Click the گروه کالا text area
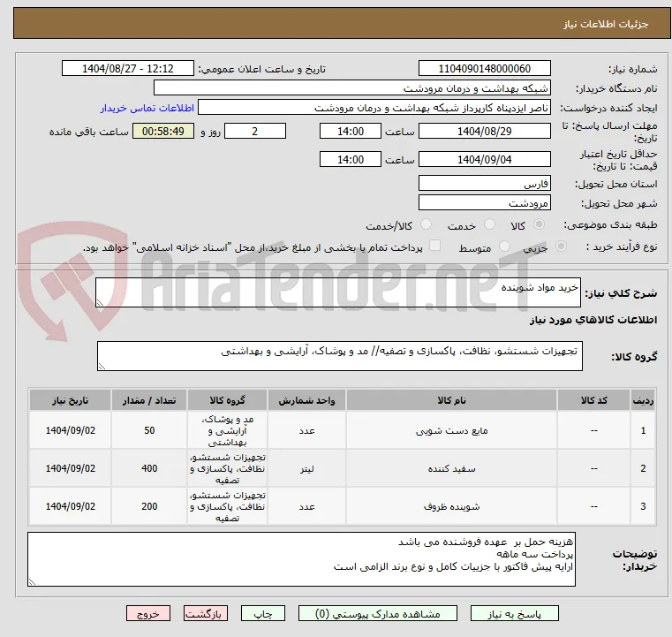Screen dimensions: 672x637 [x=339, y=356]
